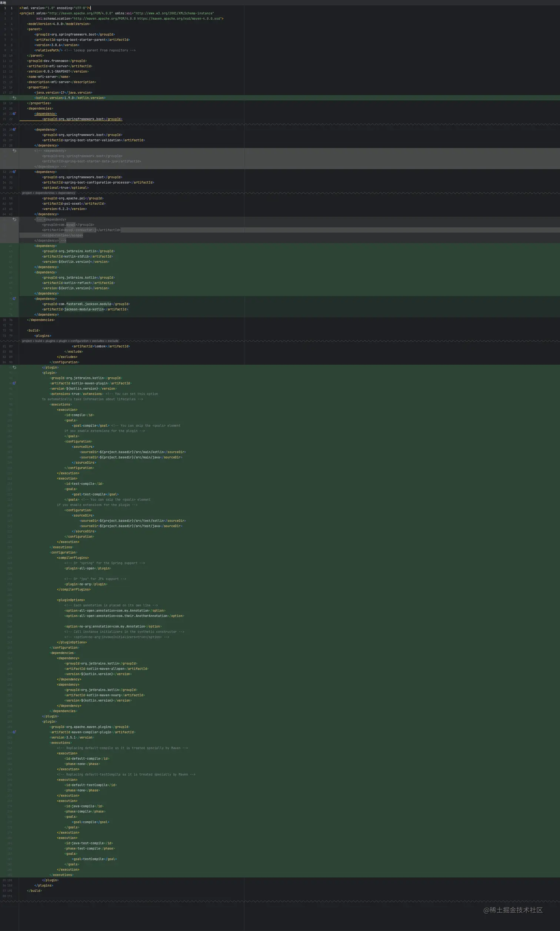Click the spring-boot-configuration-processor artifactId line
This screenshot has width=560, height=931.
[x=98, y=182]
